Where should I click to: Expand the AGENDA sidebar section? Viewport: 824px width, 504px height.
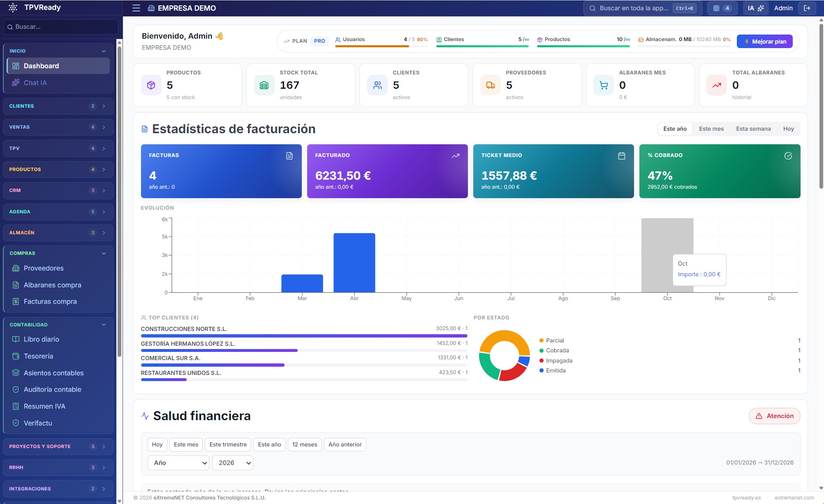click(58, 212)
